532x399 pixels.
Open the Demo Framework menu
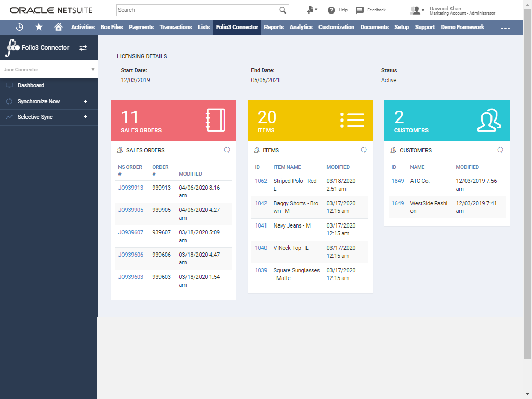[x=462, y=27]
